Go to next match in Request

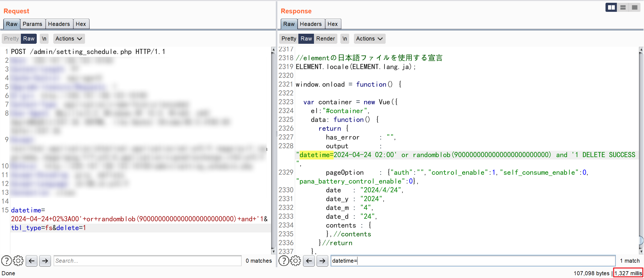tap(45, 261)
